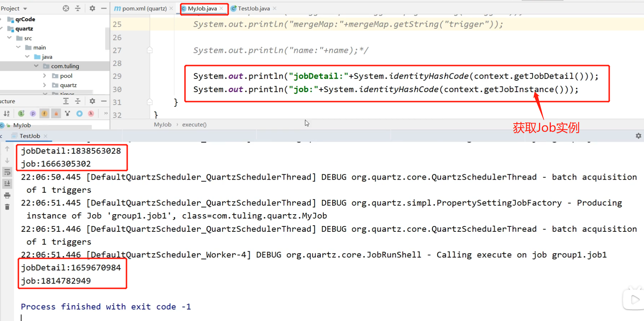Close the MyJob.java editor tab
644x321 pixels.
click(221, 8)
